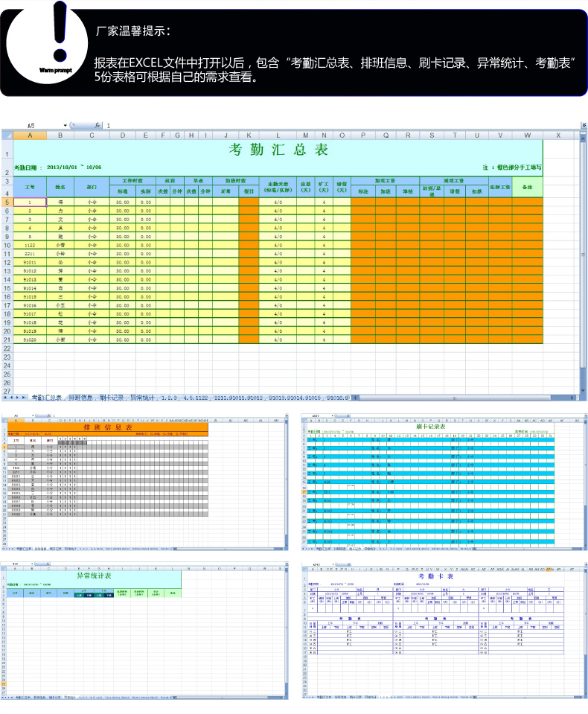Click the 部门 column heading cell
The image size is (588, 714).
click(x=92, y=187)
